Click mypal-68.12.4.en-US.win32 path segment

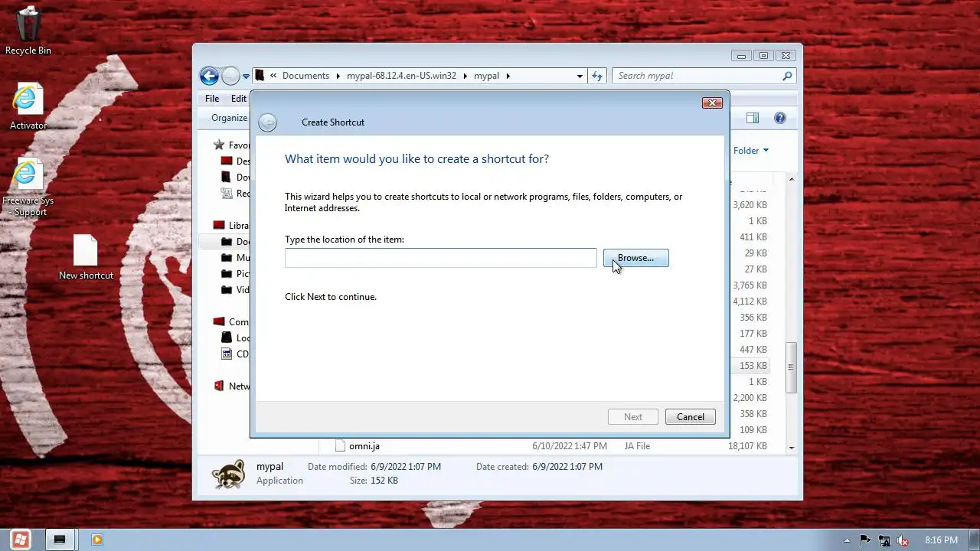pyautogui.click(x=401, y=76)
